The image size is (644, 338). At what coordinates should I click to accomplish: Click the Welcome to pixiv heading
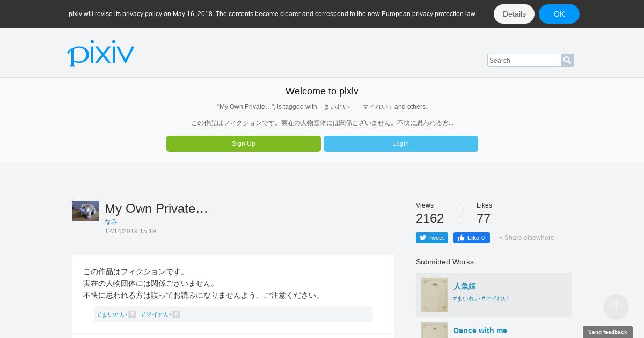(322, 91)
